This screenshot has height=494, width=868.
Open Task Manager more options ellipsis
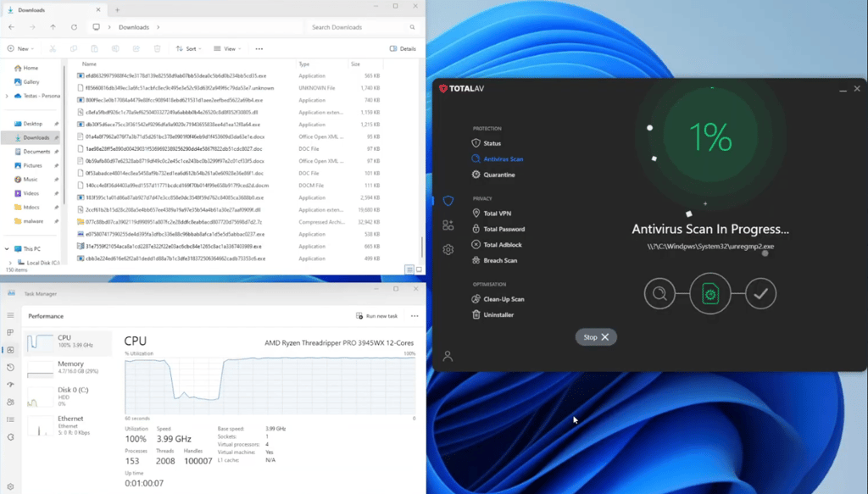415,316
